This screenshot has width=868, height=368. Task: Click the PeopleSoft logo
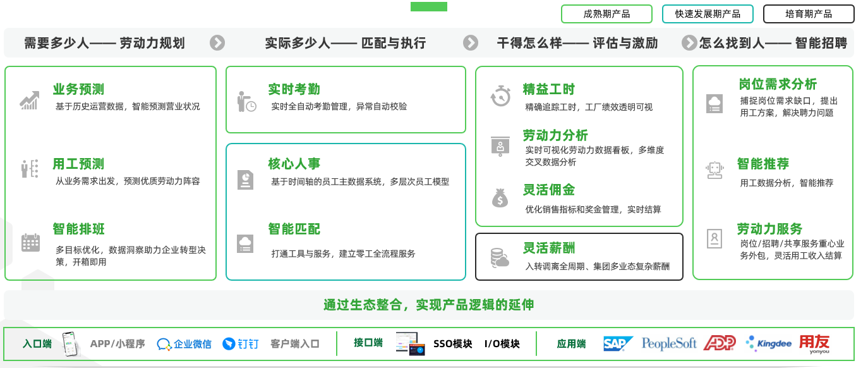(x=669, y=343)
